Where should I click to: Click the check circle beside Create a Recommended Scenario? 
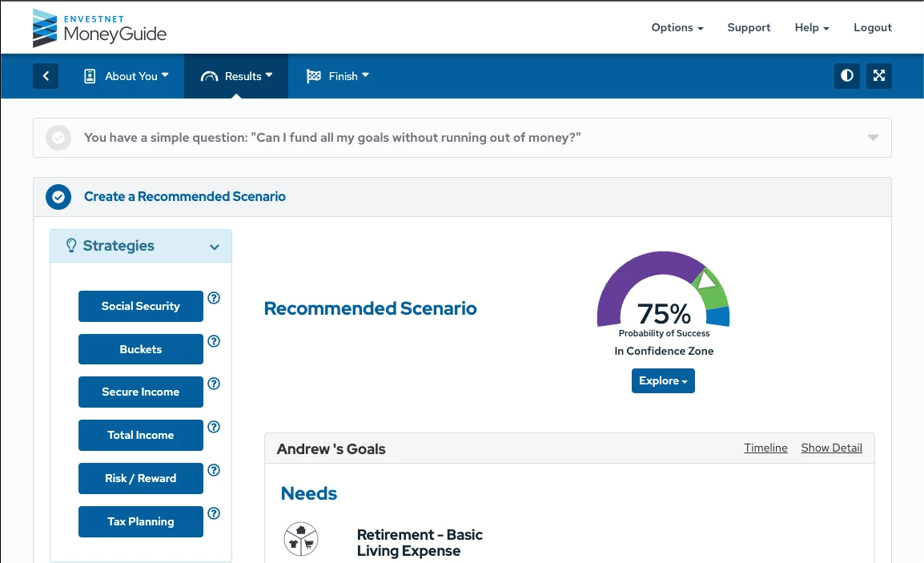point(58,197)
